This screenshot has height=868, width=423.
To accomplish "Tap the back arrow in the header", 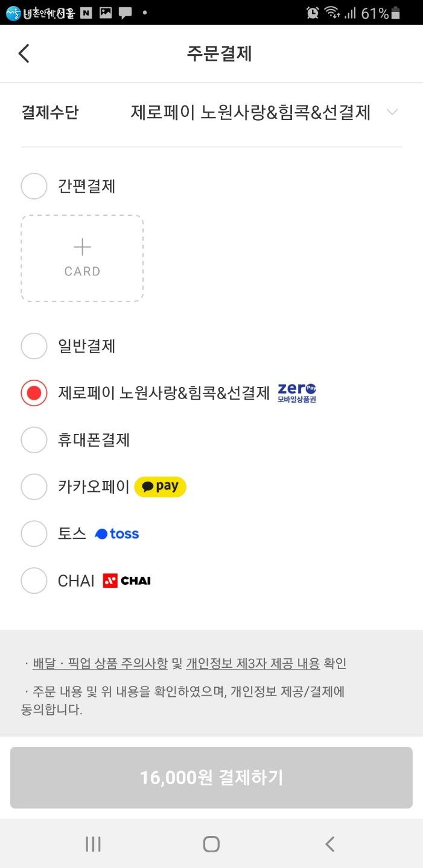I will [24, 54].
